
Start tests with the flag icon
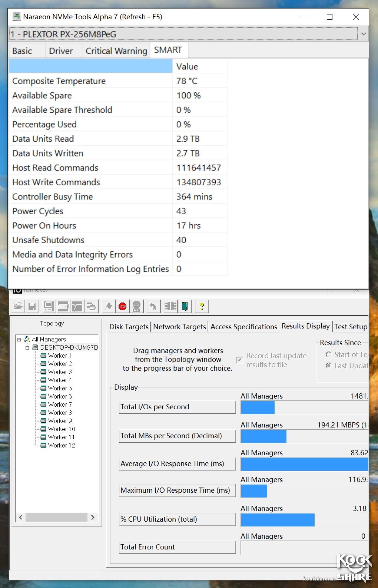(108, 306)
